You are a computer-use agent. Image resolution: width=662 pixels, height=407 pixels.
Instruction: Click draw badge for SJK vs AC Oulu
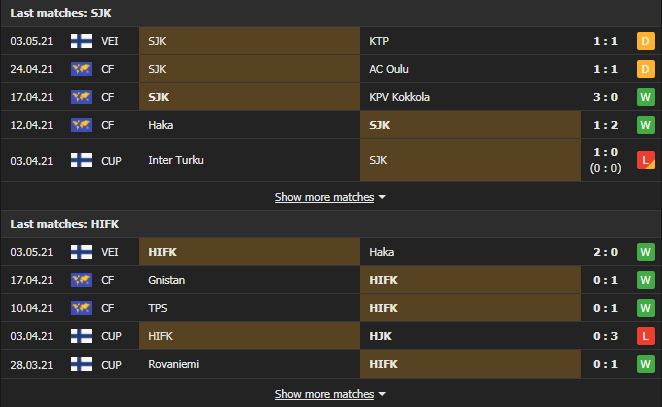tap(646, 69)
